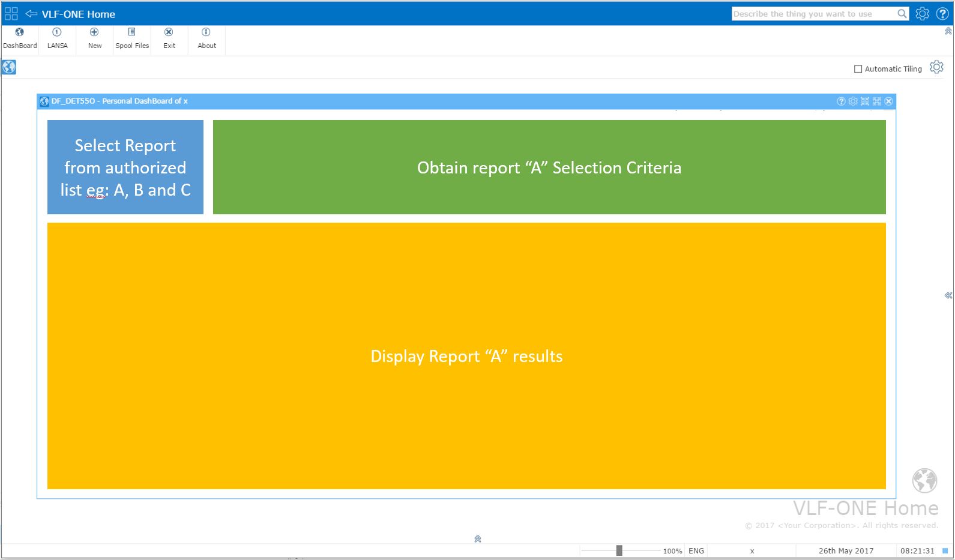Enable the Automatic Tiling checkbox

click(858, 69)
